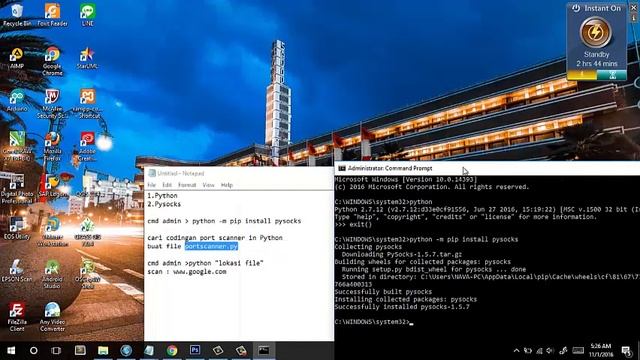The height and width of the screenshot is (360, 640).
Task: Click the '2.Pysocks' line in Notepad
Action: (x=164, y=204)
